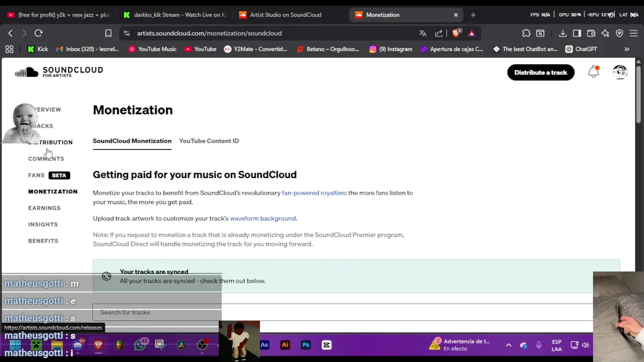Share this page icon
This screenshot has height=362, width=644.
(439, 33)
